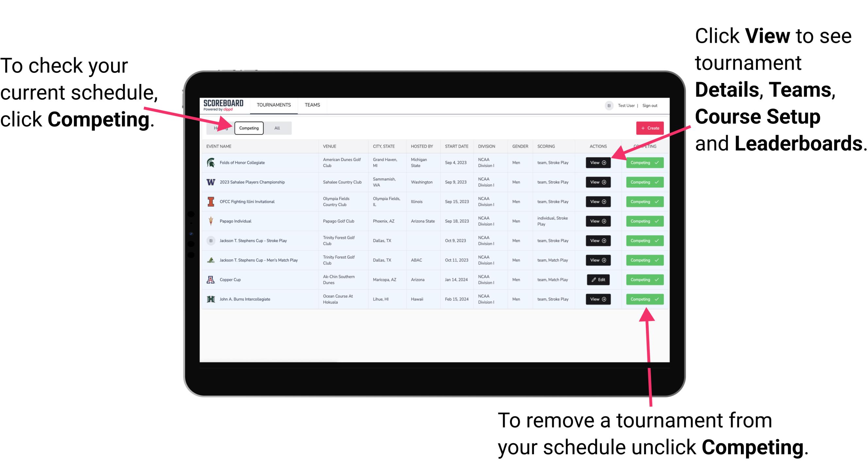Click the plus Create button
Viewport: 868px width, 467px height.
[x=648, y=128]
